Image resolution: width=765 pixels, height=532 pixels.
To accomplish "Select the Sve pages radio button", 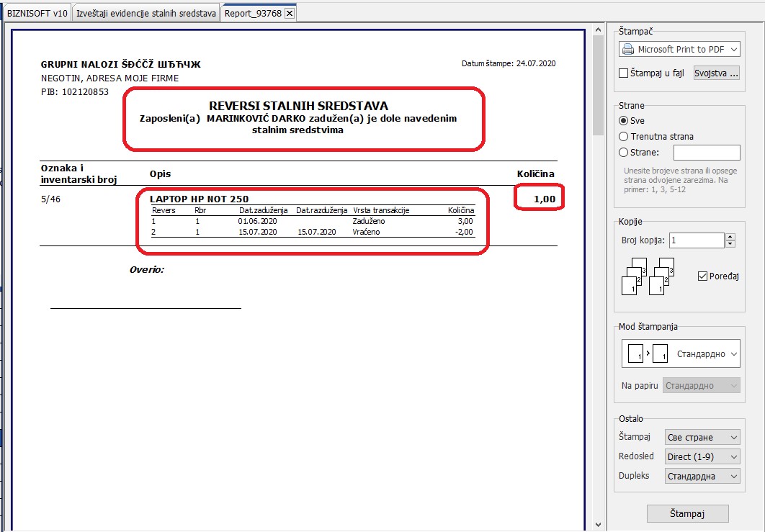I will (x=623, y=120).
